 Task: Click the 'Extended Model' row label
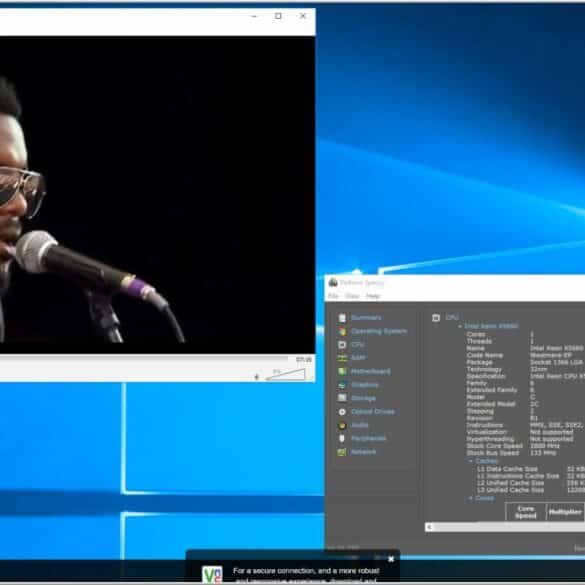pos(491,404)
